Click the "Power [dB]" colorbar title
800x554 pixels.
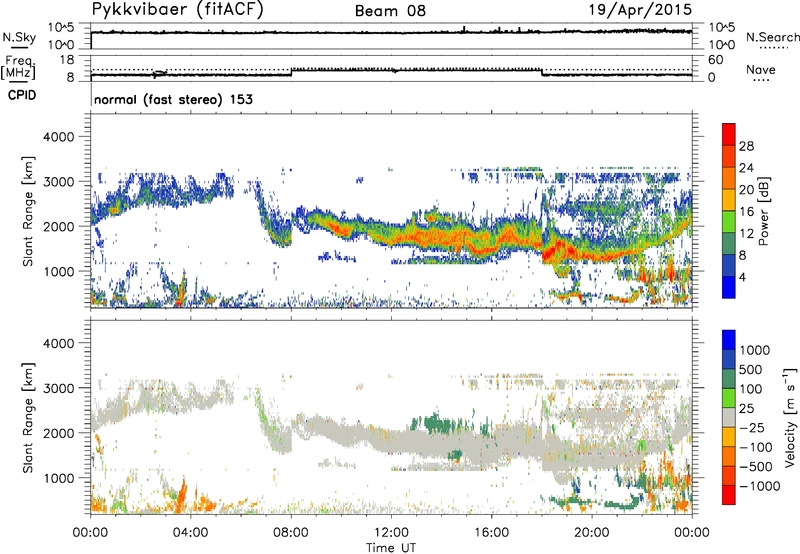(x=764, y=211)
